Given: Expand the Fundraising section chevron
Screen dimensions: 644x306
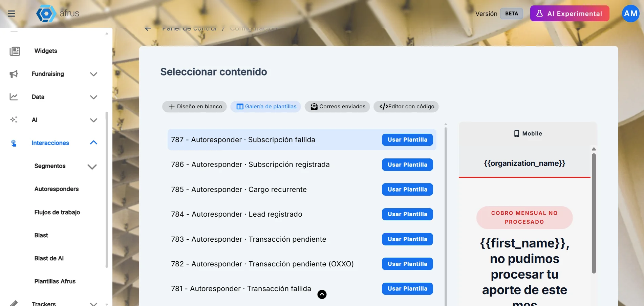Looking at the screenshot, I should click(x=94, y=74).
